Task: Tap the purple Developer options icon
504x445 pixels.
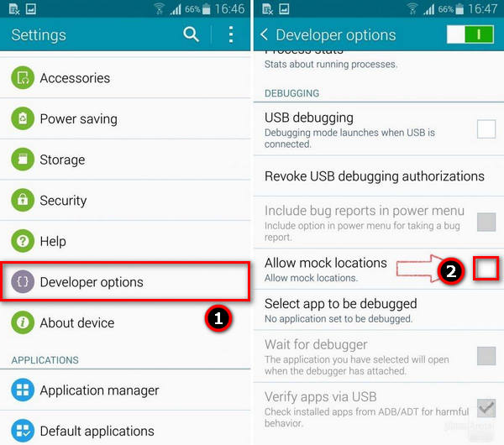Action: pyautogui.click(x=23, y=282)
